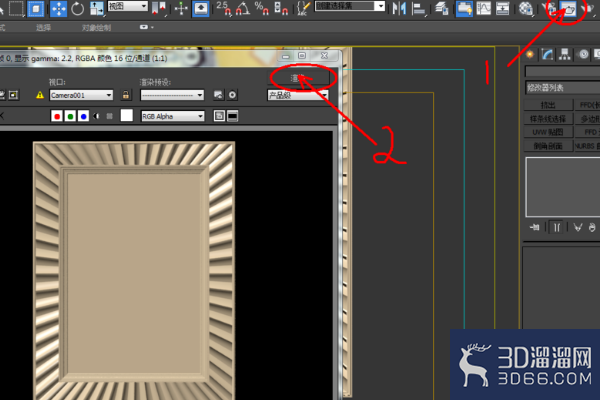Screen dimensions: 600x400
Task: Toggle the green channel display
Action: [x=70, y=116]
